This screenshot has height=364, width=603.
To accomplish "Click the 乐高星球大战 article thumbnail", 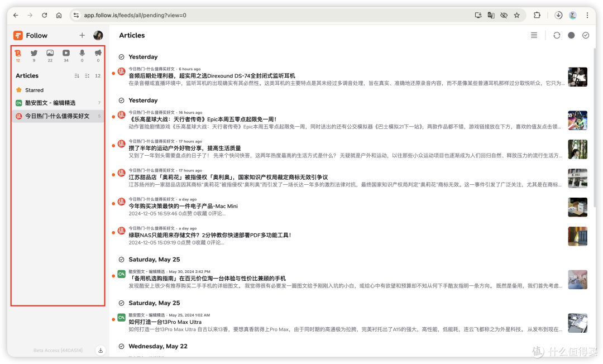I will pos(577,120).
